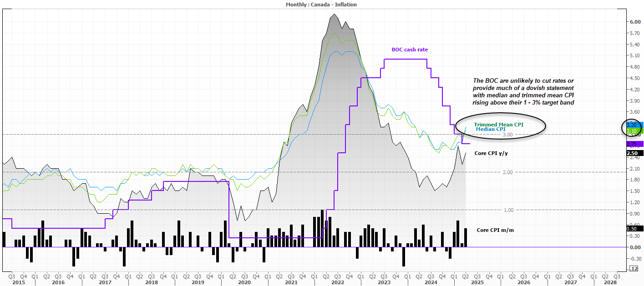
Task: Click the purple 2.75 cash rate value tag
Action: click(x=634, y=144)
